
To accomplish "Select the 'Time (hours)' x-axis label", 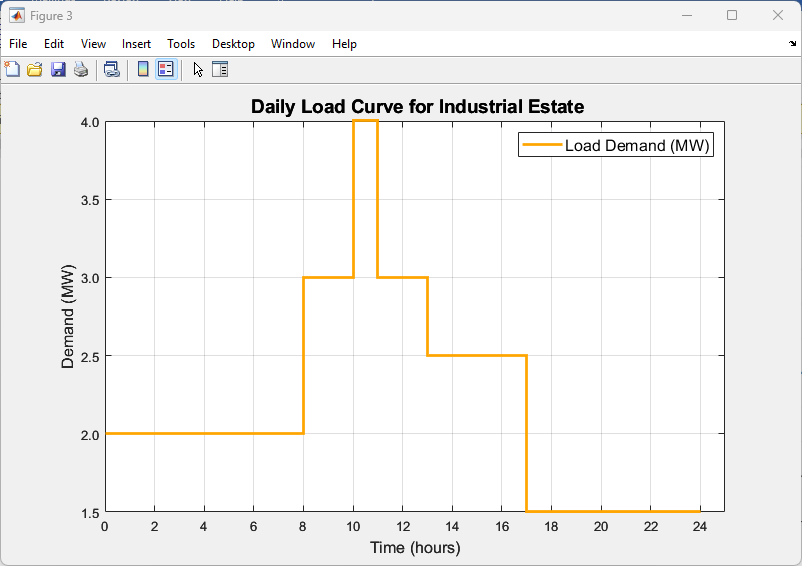I will pyautogui.click(x=415, y=548).
